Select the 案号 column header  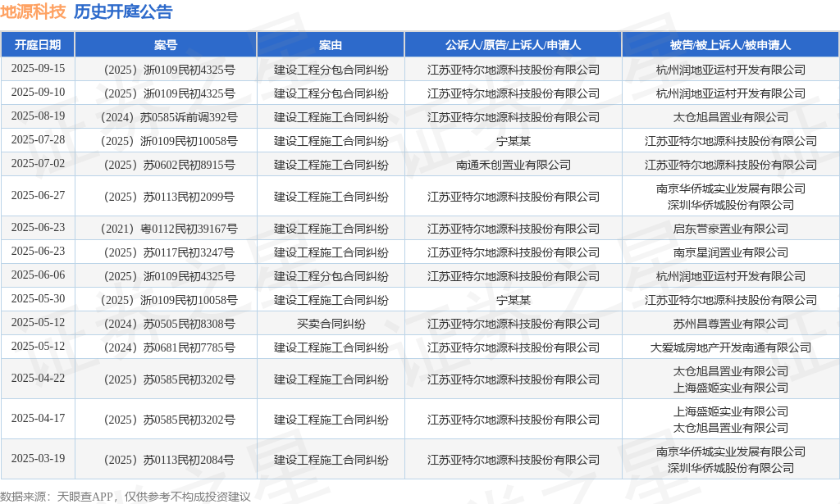[x=166, y=45]
